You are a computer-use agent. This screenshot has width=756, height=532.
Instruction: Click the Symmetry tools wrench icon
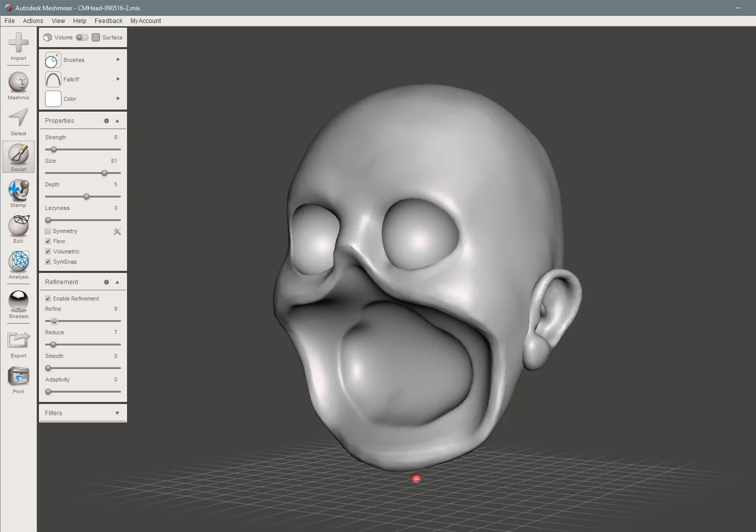[x=117, y=231]
